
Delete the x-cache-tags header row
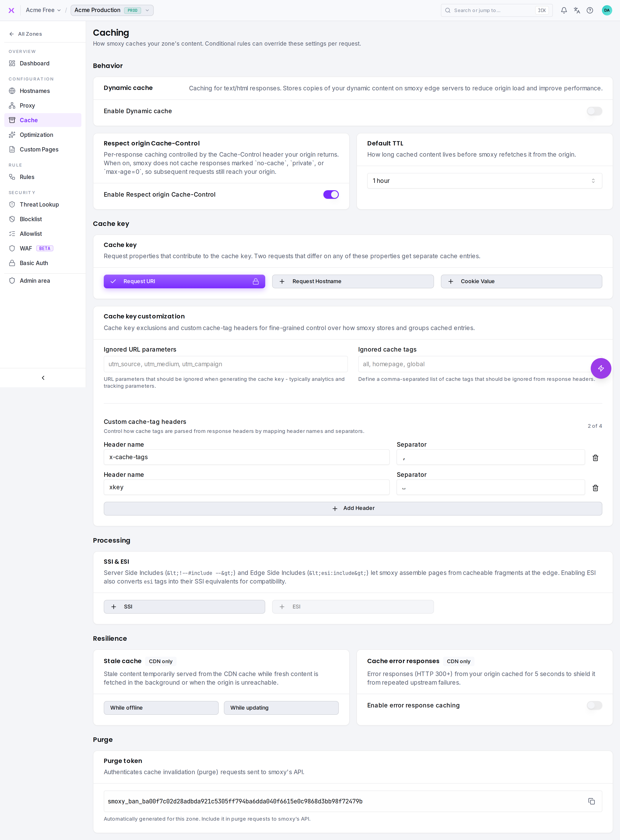[x=595, y=457]
